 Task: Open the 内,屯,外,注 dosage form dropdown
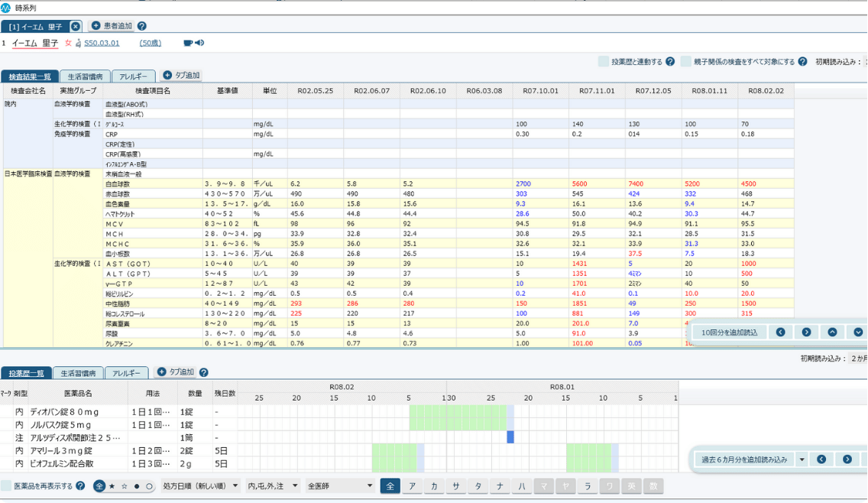pos(273,486)
